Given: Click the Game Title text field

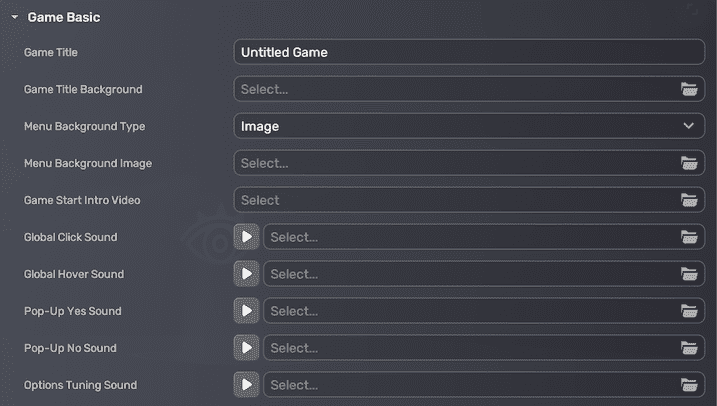Looking at the screenshot, I should tap(469, 52).
